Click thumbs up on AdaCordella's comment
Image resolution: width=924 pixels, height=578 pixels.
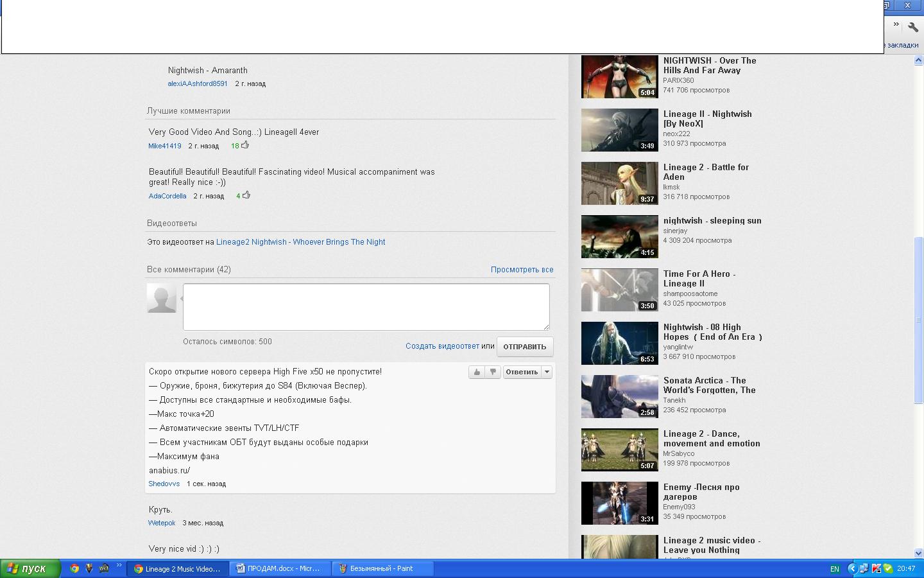246,195
